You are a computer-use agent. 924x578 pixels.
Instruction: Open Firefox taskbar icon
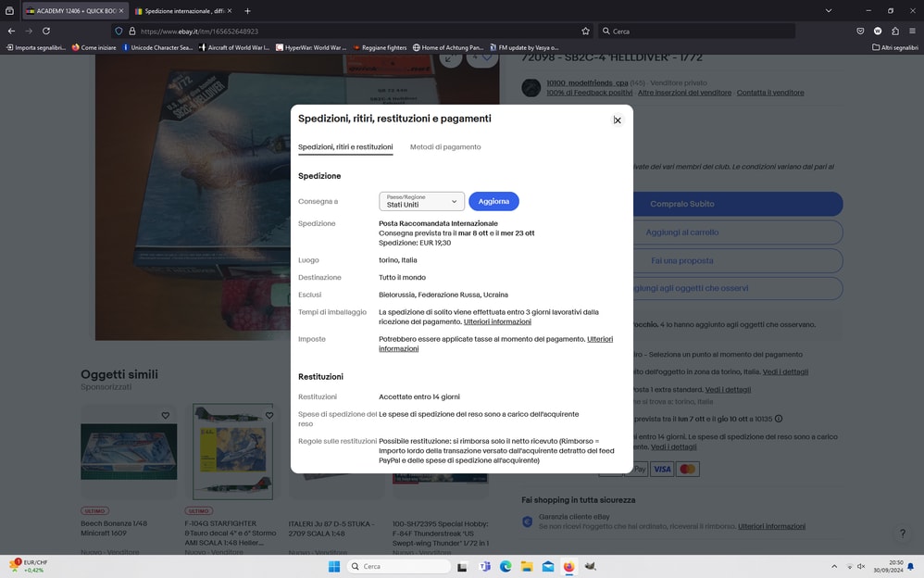[568, 566]
